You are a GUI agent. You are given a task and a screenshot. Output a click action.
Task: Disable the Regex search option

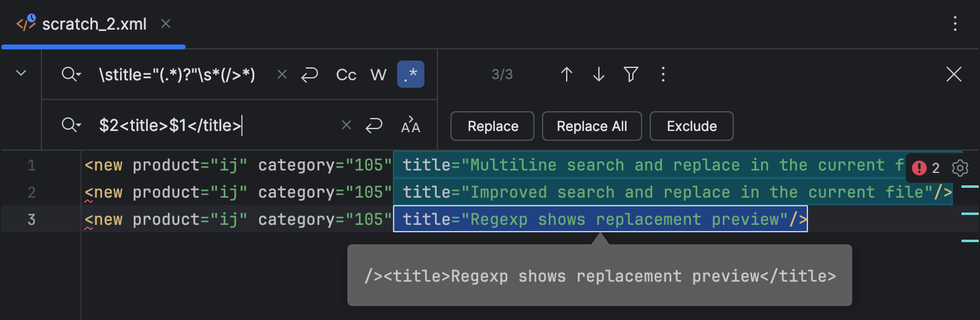pyautogui.click(x=410, y=75)
